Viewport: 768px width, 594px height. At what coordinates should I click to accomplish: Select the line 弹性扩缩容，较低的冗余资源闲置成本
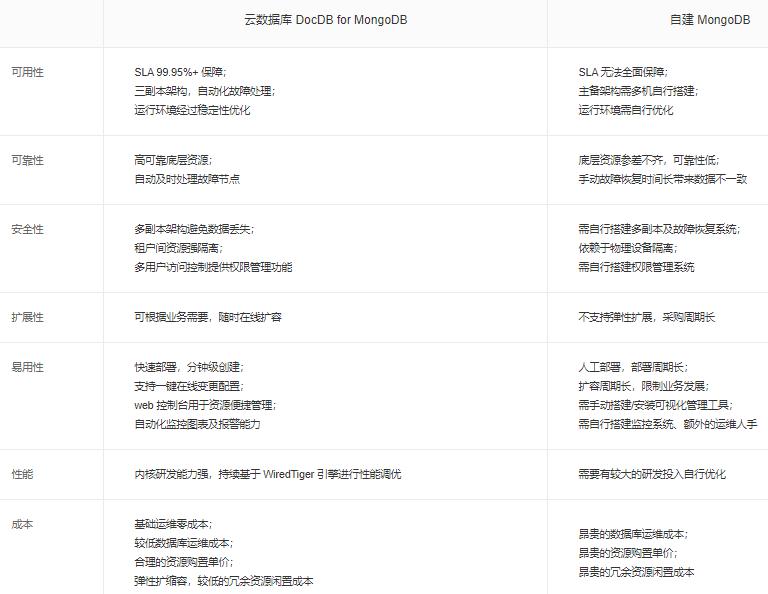point(224,581)
